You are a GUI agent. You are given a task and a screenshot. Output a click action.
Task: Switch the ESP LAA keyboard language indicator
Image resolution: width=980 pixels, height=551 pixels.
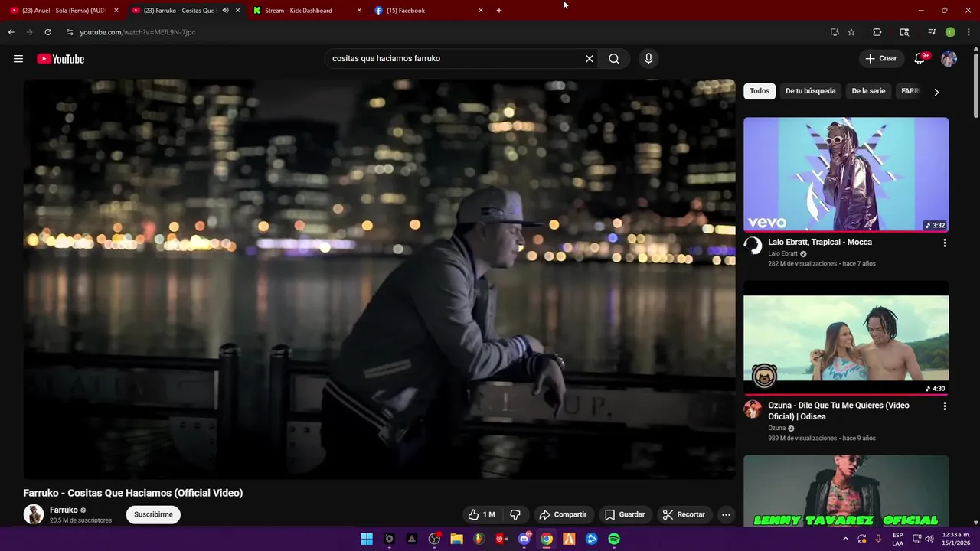pos(898,539)
